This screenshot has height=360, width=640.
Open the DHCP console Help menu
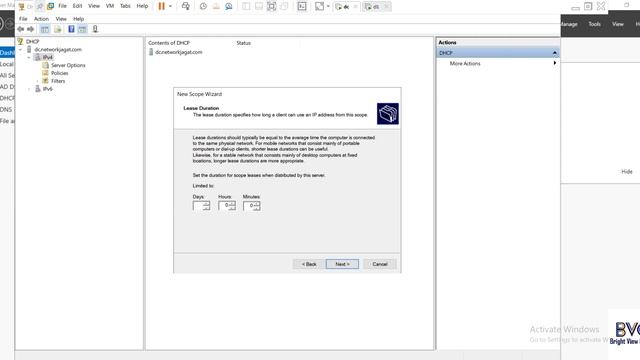(x=78, y=19)
